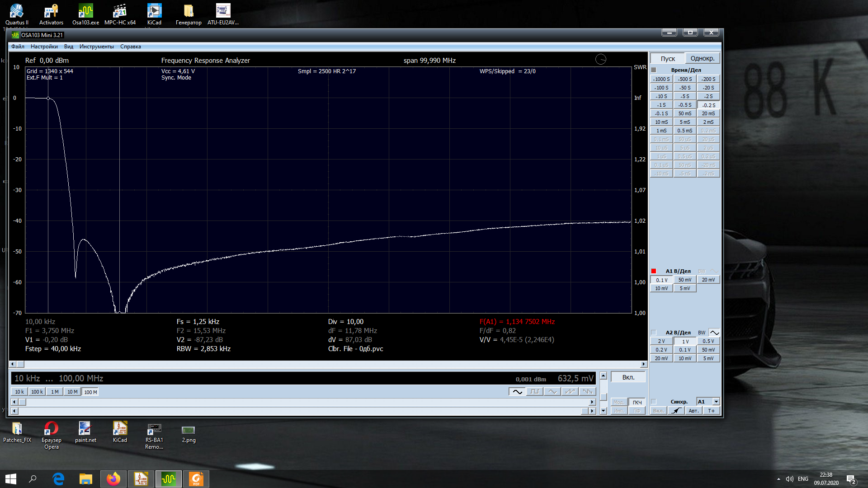Toggle A2 channel BW sine filter icon
The height and width of the screenshot is (488, 868).
click(x=714, y=333)
